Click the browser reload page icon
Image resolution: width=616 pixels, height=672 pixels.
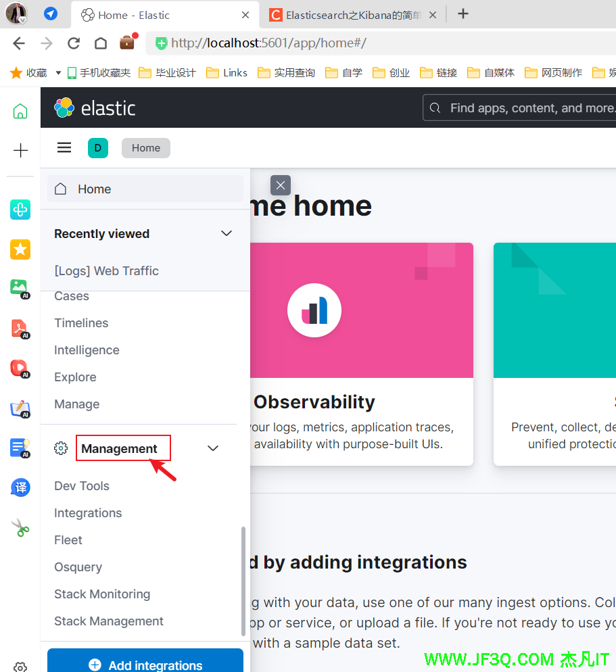click(74, 43)
